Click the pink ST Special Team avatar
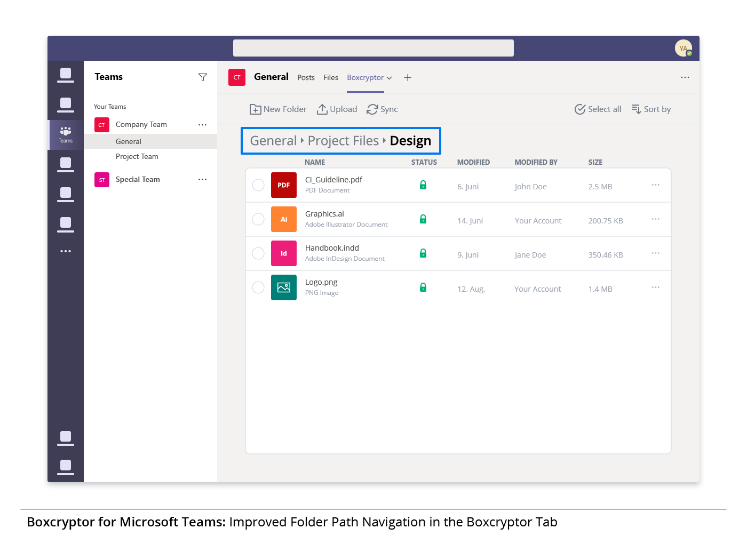 pyautogui.click(x=102, y=180)
